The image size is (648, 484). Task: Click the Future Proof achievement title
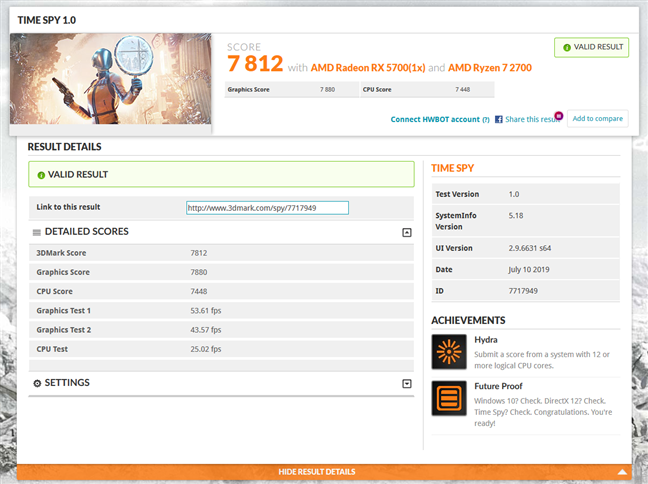tap(498, 386)
